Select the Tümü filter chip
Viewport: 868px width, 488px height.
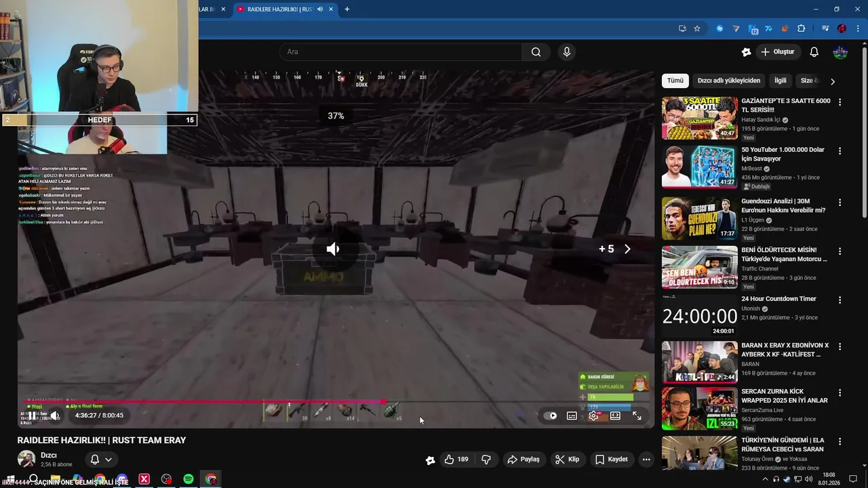[675, 81]
